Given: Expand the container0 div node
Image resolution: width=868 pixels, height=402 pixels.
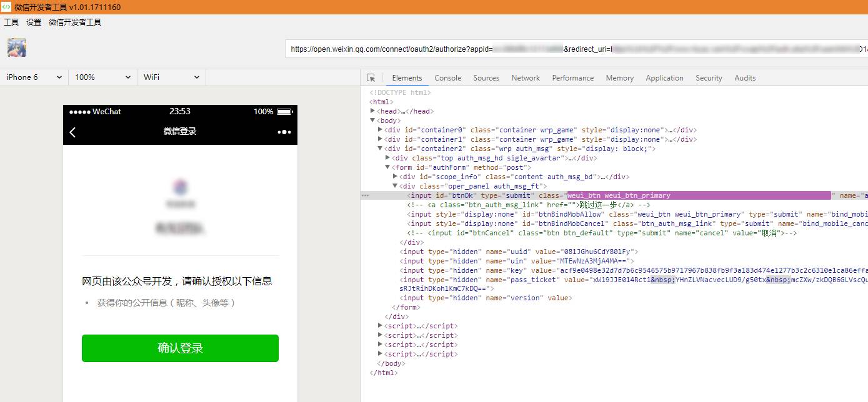Looking at the screenshot, I should 381,130.
